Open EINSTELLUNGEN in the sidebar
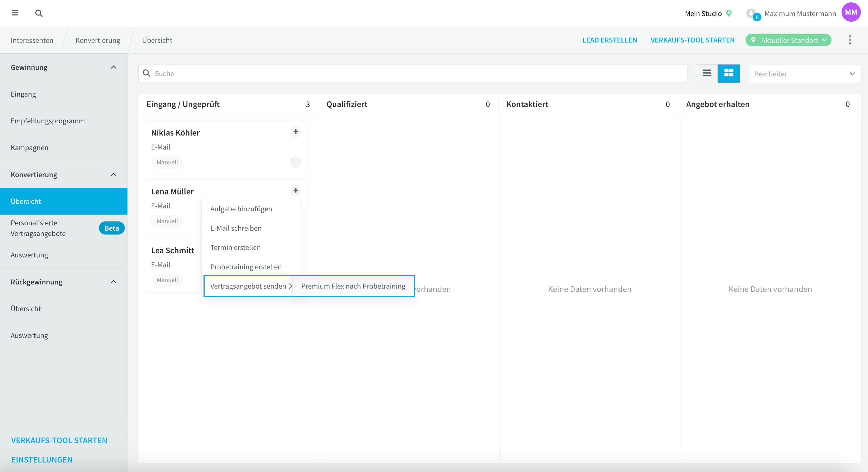Screen dimensions: 868x472 click(42, 459)
